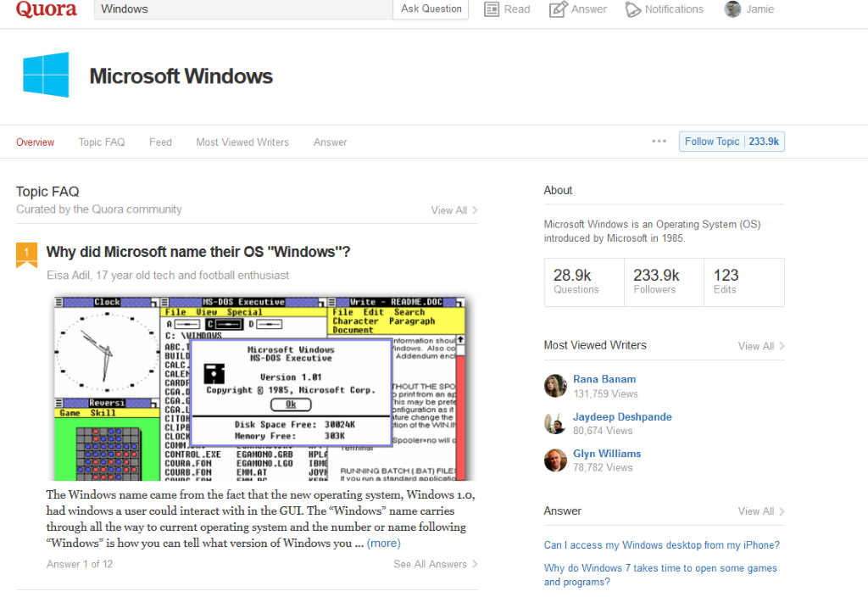Screen dimensions: 868x597
Task: Open the Answer tab below the topic title
Action: click(330, 142)
